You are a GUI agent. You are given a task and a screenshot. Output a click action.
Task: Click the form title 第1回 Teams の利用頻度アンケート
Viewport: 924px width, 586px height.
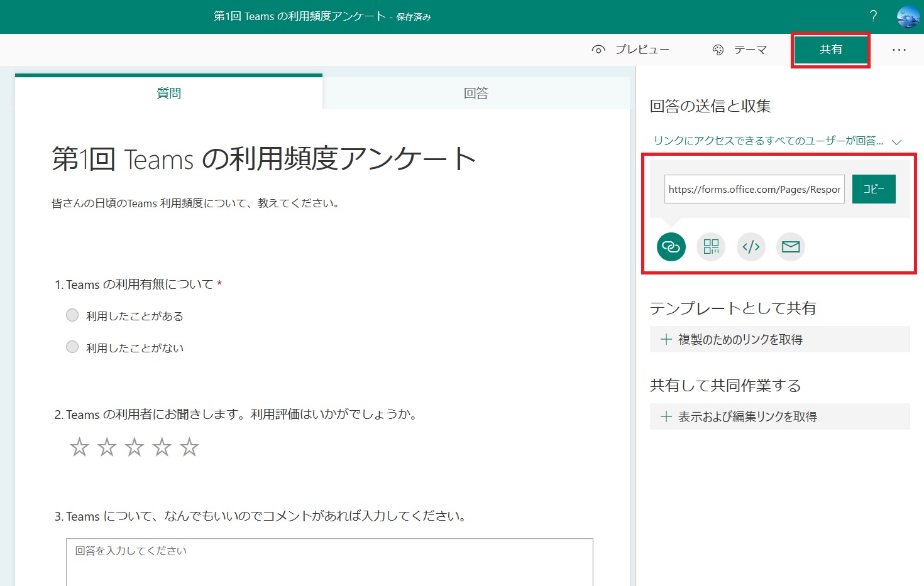coord(264,159)
